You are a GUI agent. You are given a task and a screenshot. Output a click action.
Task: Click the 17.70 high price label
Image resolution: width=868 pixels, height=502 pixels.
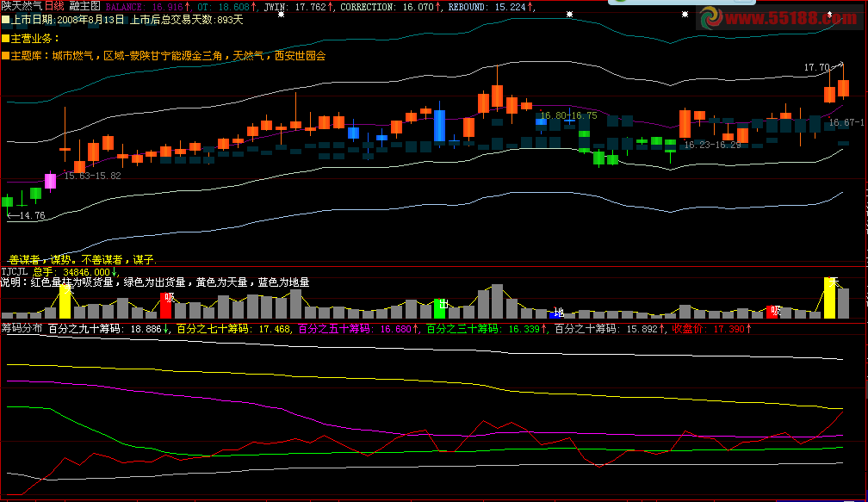click(x=817, y=67)
